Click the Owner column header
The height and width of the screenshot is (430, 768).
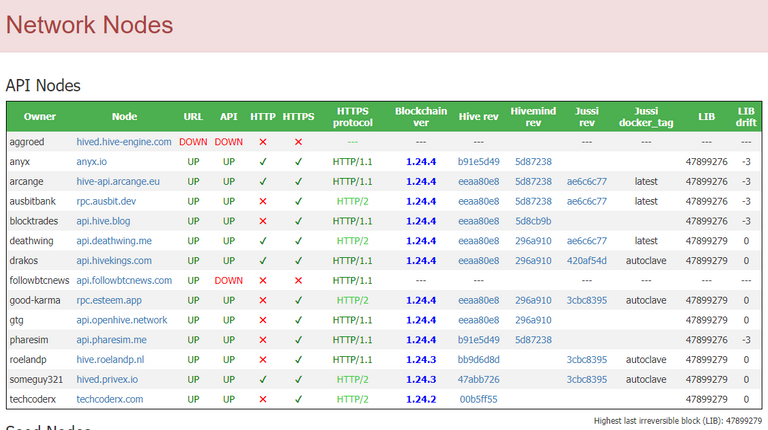click(x=40, y=117)
